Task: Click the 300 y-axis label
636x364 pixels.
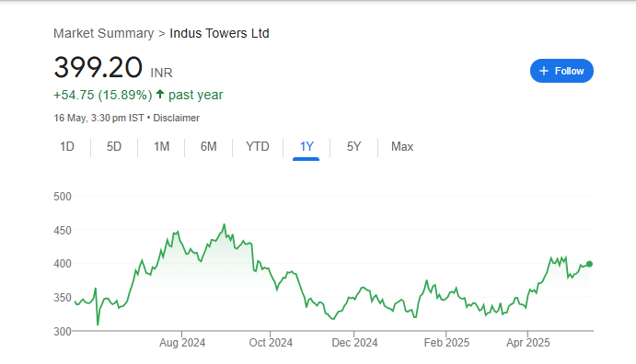Action: click(x=63, y=332)
